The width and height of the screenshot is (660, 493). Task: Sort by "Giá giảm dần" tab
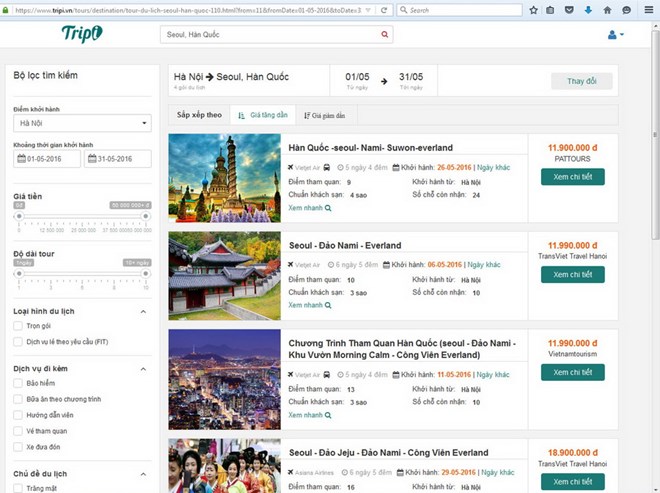(324, 115)
